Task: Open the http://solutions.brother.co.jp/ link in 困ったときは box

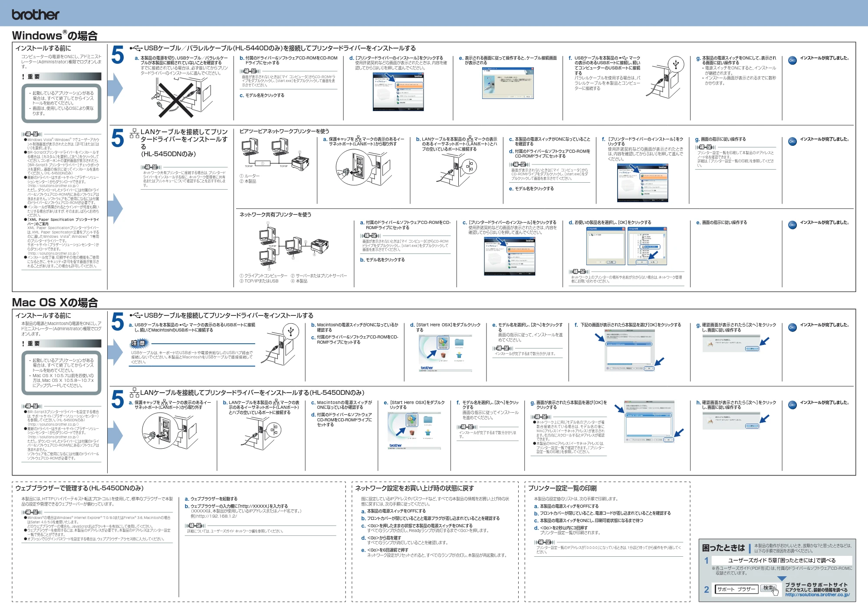Action: tap(817, 595)
